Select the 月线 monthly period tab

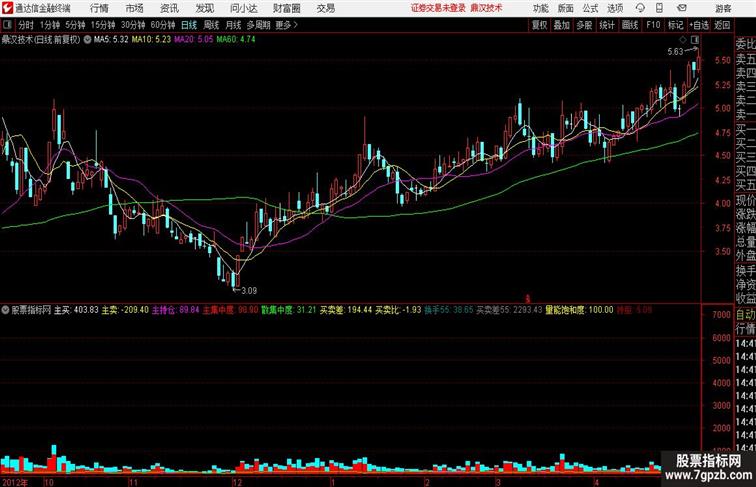[x=233, y=25]
